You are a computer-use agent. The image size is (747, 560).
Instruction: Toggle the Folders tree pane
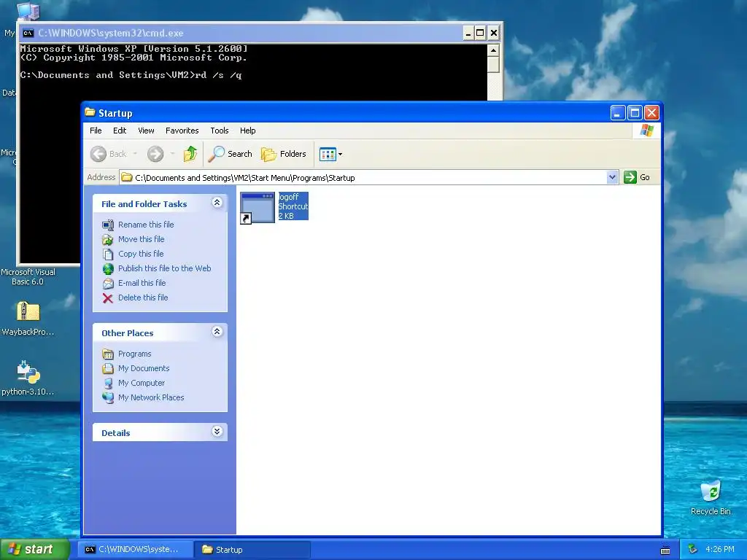click(x=284, y=154)
